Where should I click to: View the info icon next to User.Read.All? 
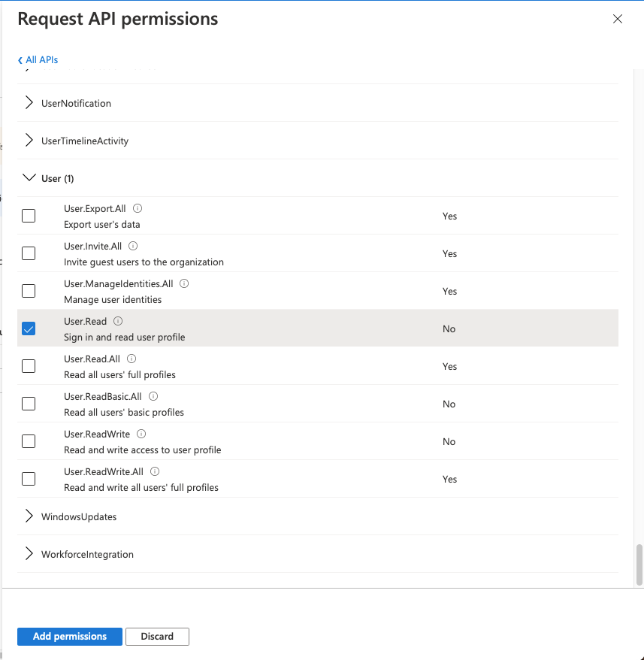[x=132, y=359]
